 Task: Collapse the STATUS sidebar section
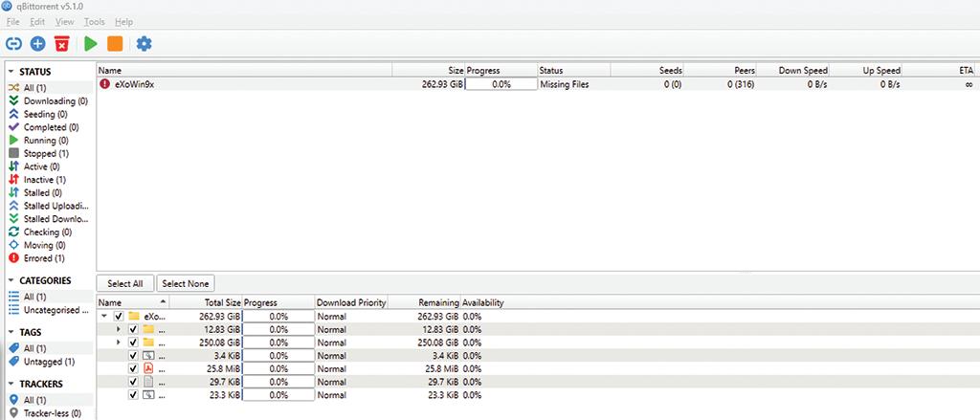pyautogui.click(x=11, y=72)
